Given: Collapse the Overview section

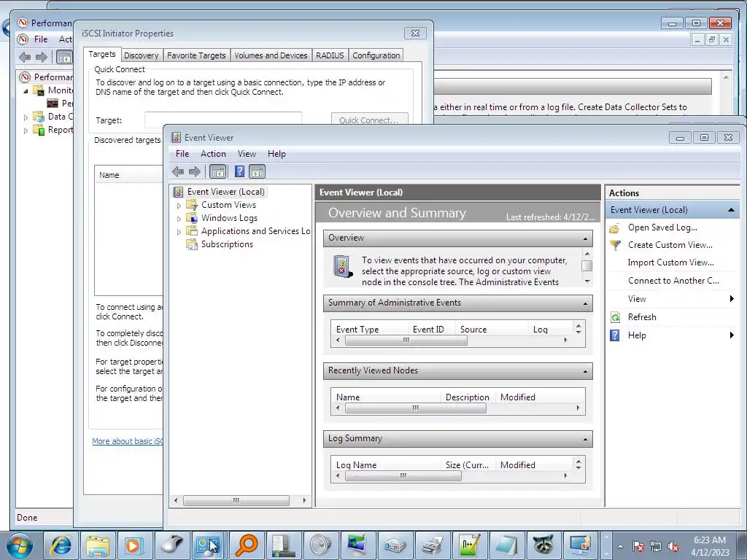Looking at the screenshot, I should (586, 238).
